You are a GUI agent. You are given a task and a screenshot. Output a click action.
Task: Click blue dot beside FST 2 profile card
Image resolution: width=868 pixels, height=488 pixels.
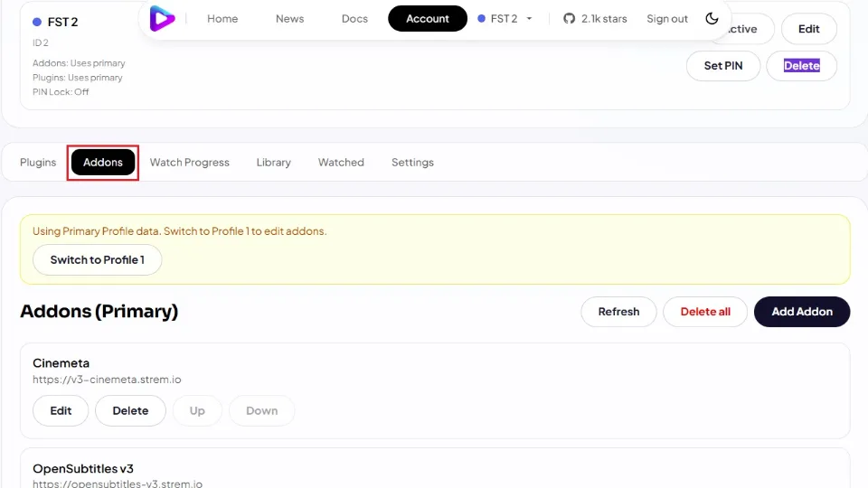pyautogui.click(x=37, y=22)
